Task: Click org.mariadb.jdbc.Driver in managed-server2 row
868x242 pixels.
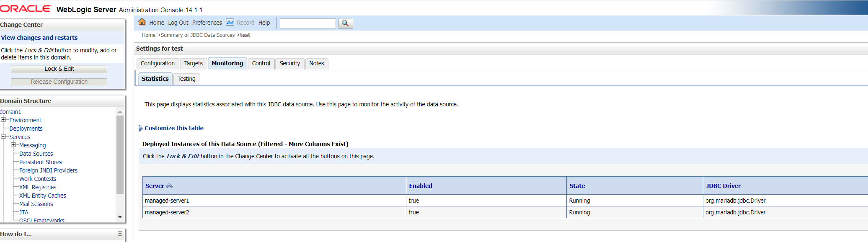Action: point(735,212)
